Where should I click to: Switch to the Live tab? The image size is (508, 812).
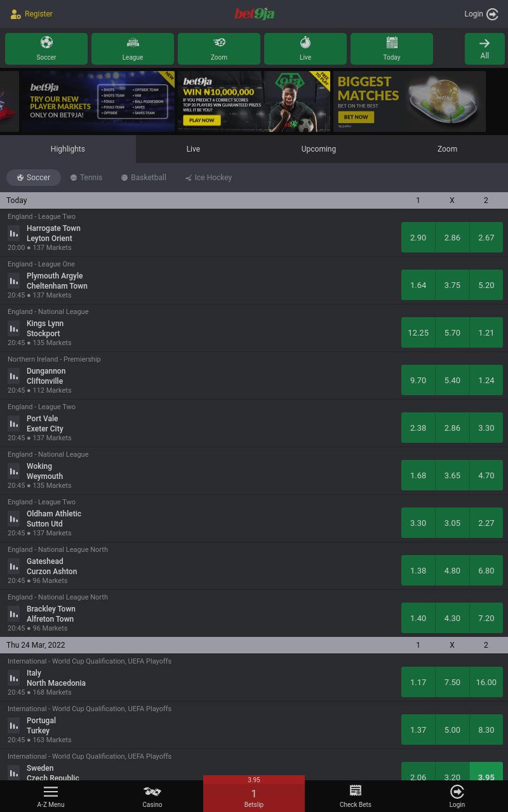[x=193, y=149]
